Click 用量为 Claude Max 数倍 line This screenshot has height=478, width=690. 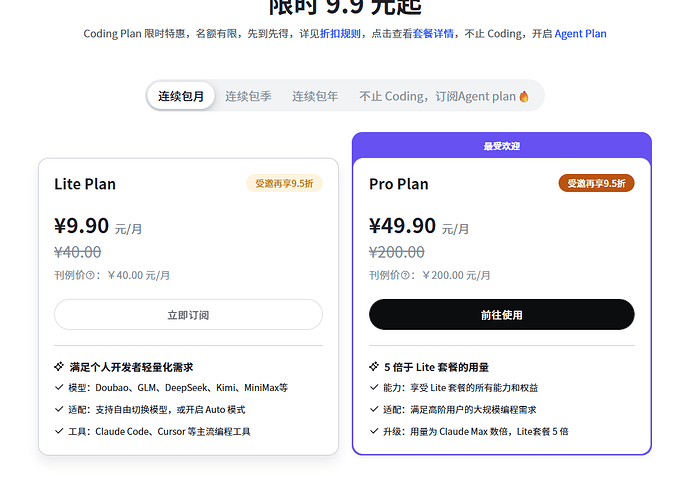476,431
